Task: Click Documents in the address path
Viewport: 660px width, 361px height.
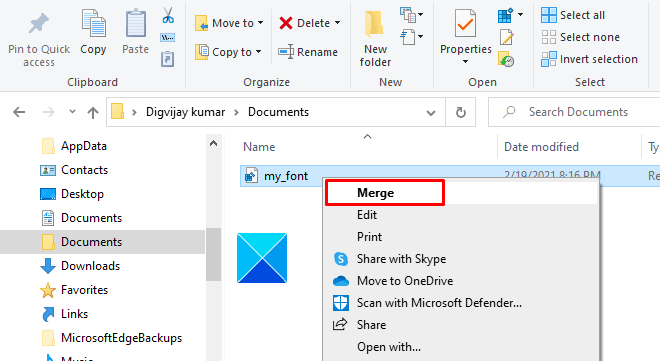Action: [278, 112]
